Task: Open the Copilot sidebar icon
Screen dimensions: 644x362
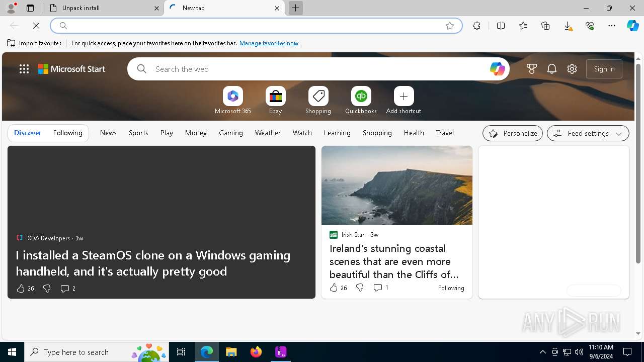Action: pyautogui.click(x=632, y=26)
